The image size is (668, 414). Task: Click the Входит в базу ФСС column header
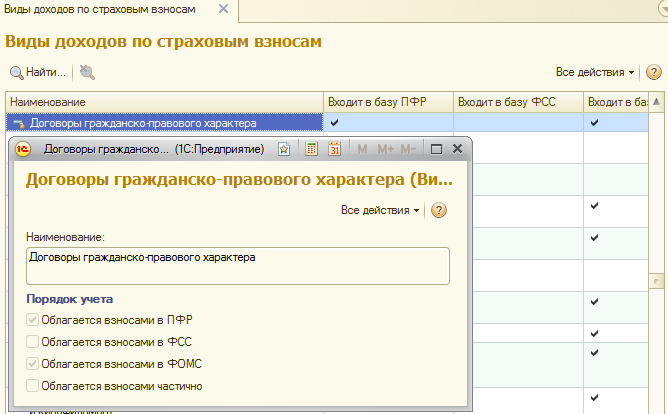(518, 102)
